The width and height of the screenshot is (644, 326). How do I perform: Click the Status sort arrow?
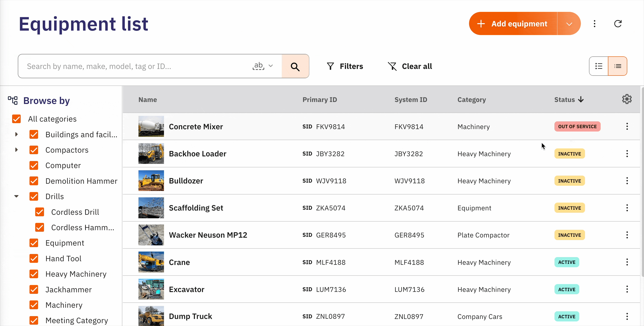click(581, 100)
